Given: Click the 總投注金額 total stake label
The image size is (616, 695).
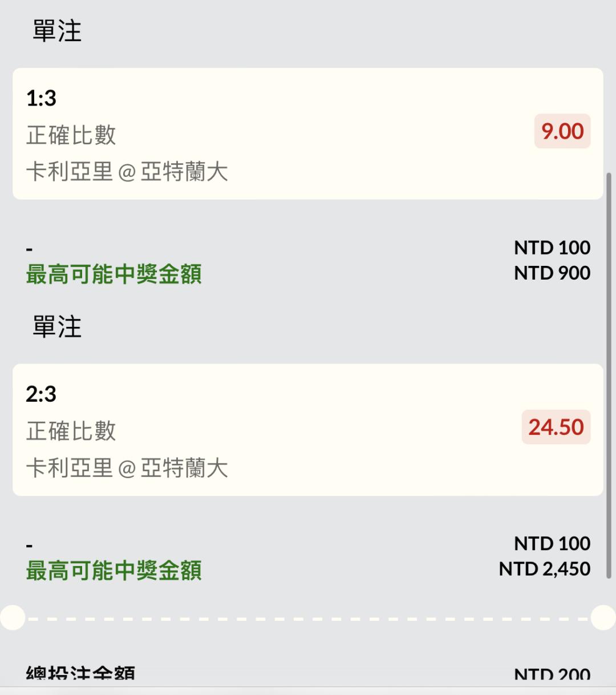Looking at the screenshot, I should point(80,674).
